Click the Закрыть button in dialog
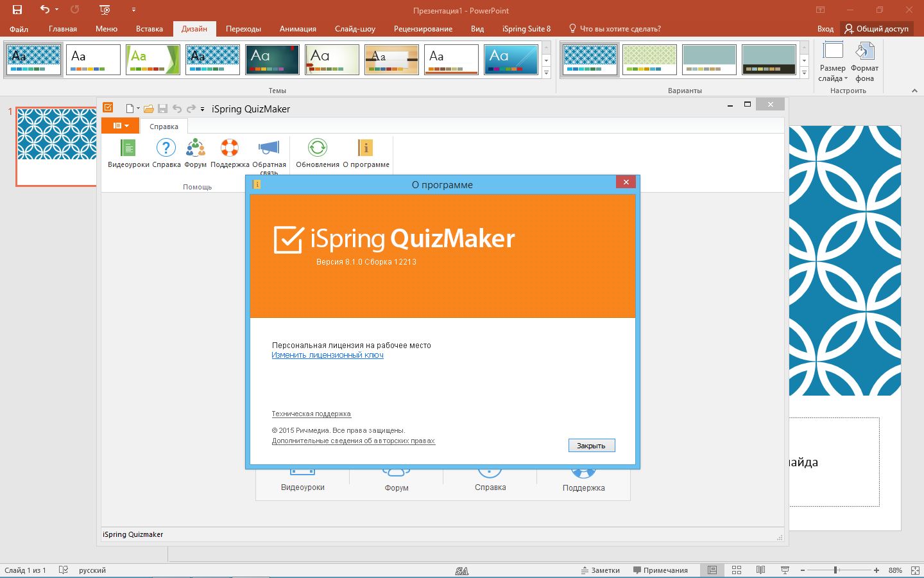The image size is (924, 578). point(592,446)
